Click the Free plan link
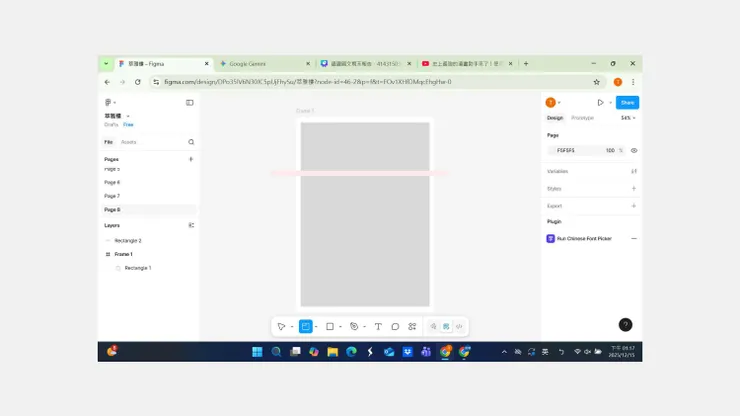The image size is (740, 416). click(x=128, y=125)
